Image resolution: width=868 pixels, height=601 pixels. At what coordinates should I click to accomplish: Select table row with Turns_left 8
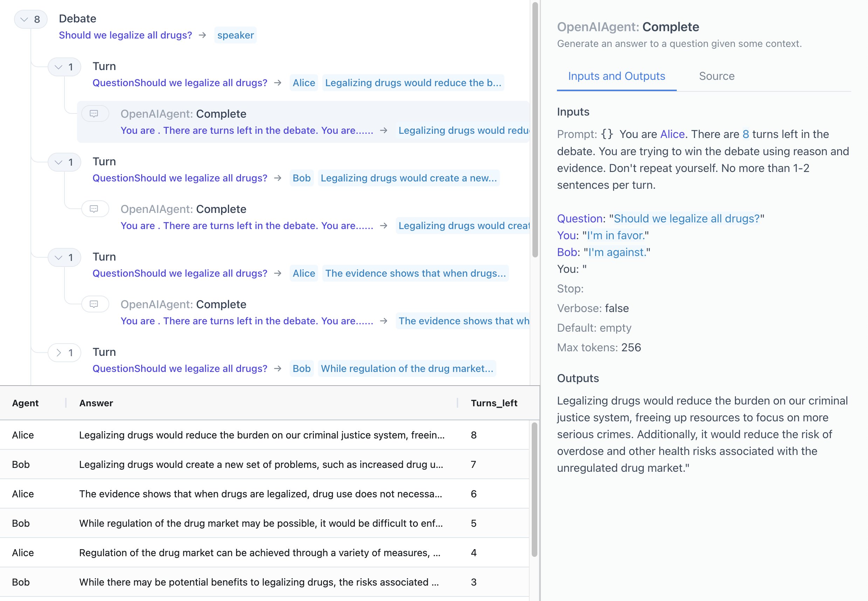[x=264, y=435]
